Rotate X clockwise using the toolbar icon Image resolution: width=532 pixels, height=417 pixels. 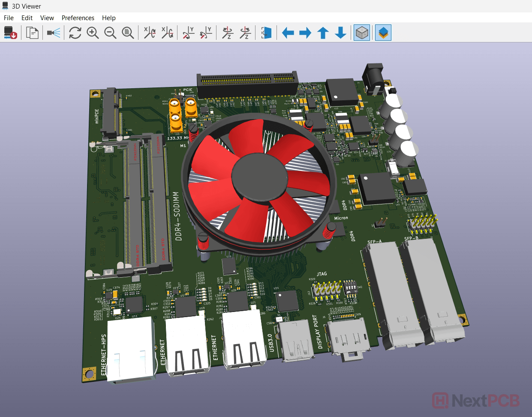pyautogui.click(x=149, y=33)
